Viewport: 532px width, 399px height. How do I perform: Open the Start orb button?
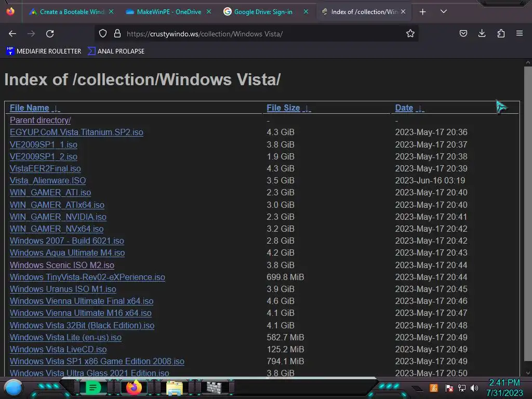(14, 388)
